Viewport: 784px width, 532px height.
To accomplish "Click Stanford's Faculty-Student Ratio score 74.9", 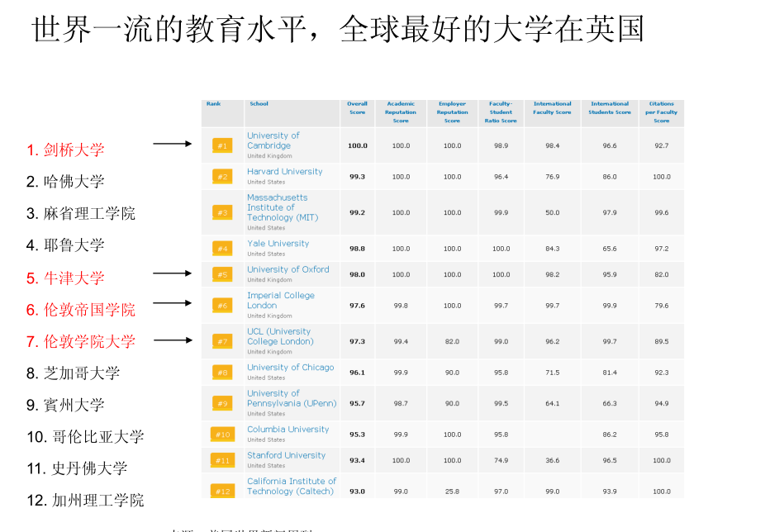I will (x=501, y=460).
